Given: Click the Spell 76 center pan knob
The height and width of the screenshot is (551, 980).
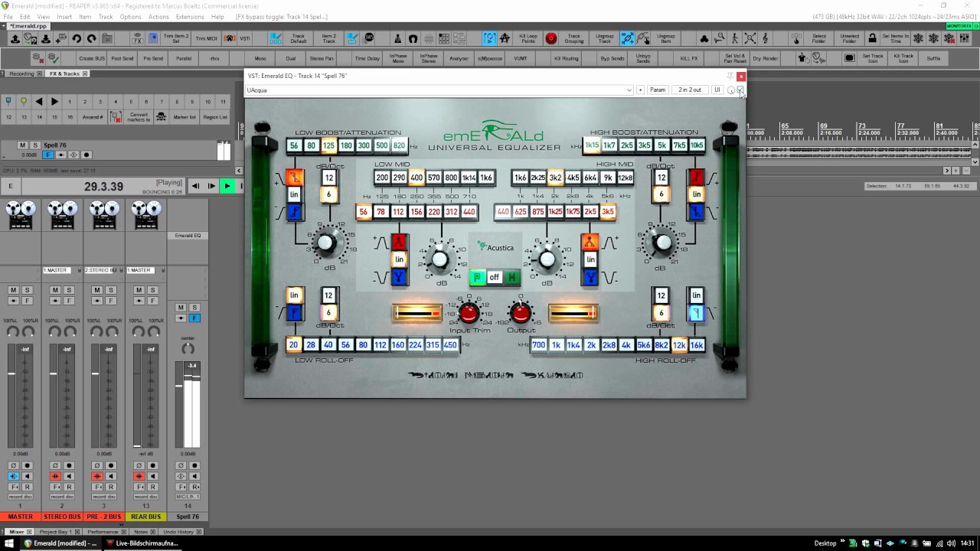Looking at the screenshot, I should [x=188, y=348].
